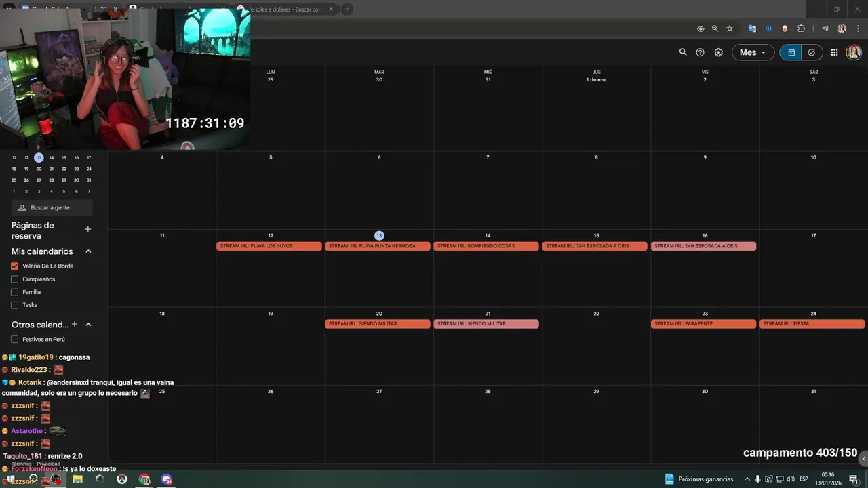Open Friday 16 24H ESPOSADA A CRIS event
868x488 pixels.
coord(703,246)
